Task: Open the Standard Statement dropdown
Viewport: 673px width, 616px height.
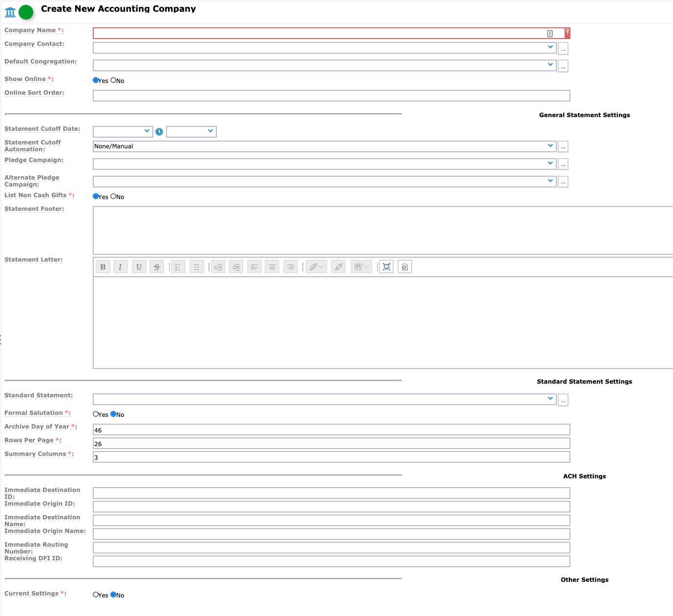Action: click(325, 399)
